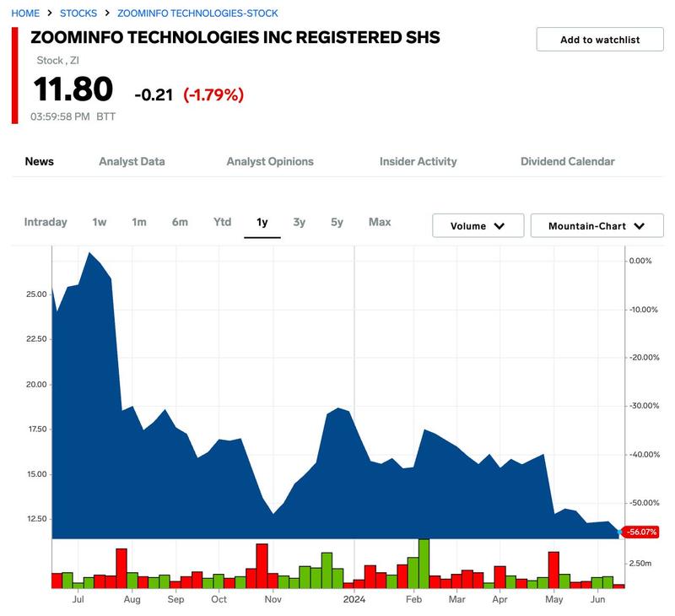Switch chart range to 6m
Screen dimensions: 675x616
[180, 222]
